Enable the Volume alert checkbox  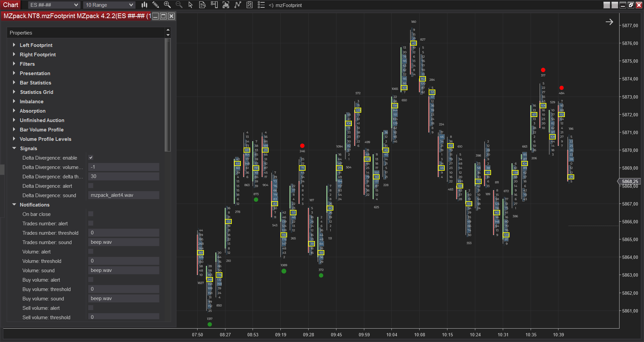click(91, 251)
